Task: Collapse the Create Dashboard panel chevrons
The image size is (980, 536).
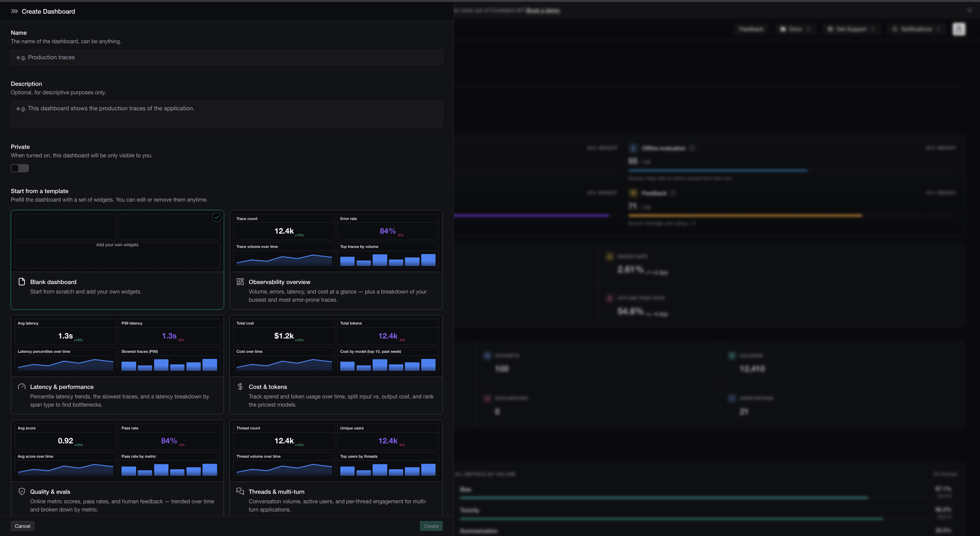Action: coord(14,12)
